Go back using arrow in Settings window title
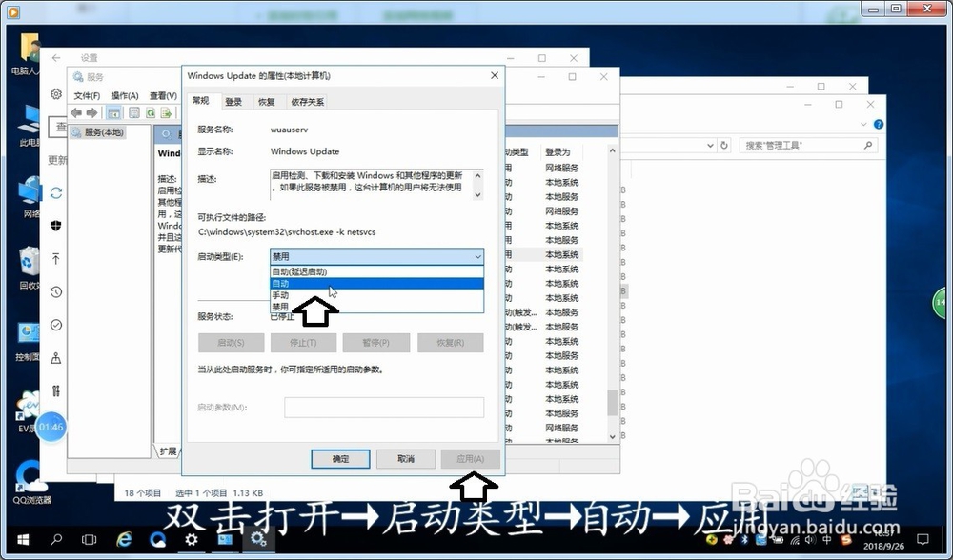This screenshot has height=560, width=953. (56, 58)
